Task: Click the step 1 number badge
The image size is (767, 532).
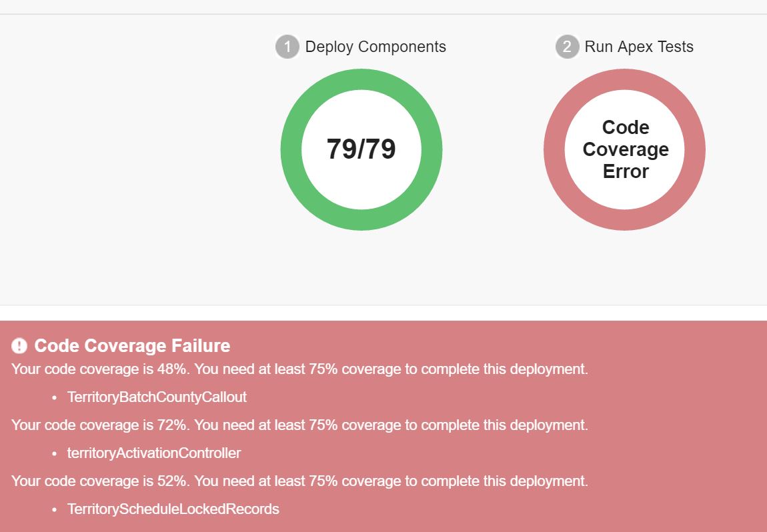Action: click(x=287, y=47)
